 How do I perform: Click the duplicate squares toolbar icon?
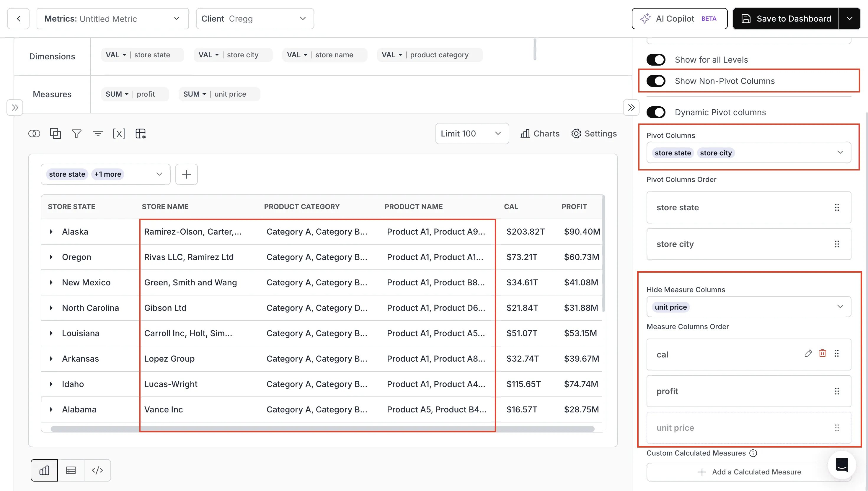(x=56, y=134)
